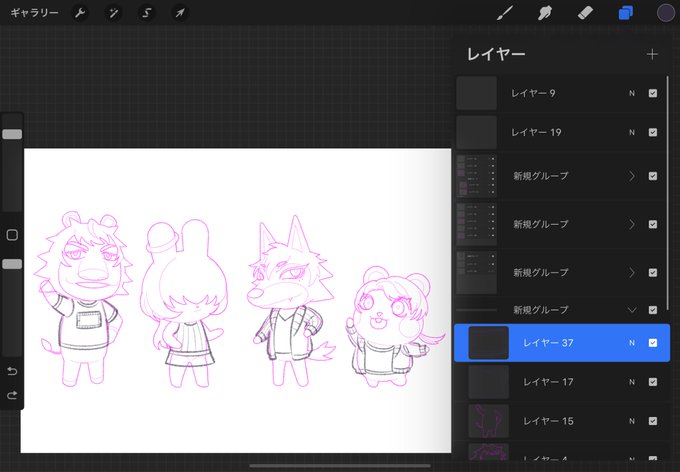Screen dimensions: 680x472
Task: Add a new layer with plus icon
Action: coord(652,54)
